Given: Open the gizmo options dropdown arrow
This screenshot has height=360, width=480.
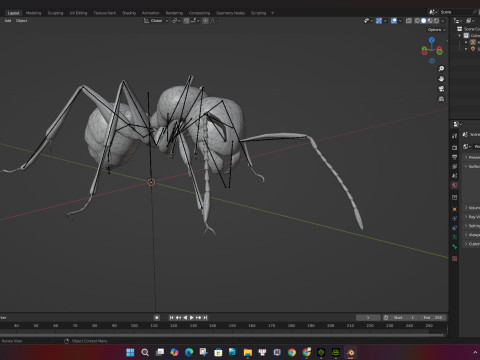Looking at the screenshot, I should 385,21.
